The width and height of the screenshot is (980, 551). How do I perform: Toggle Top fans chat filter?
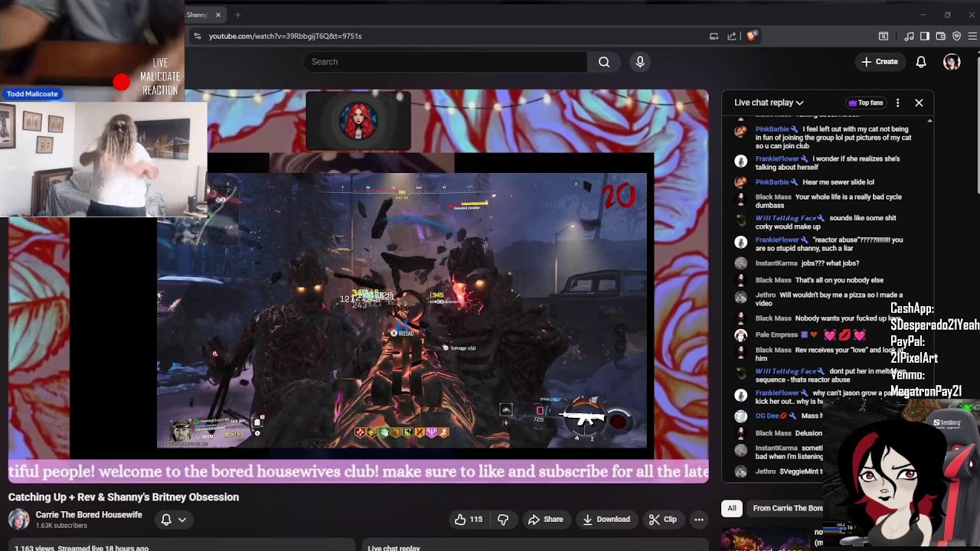[x=866, y=103]
